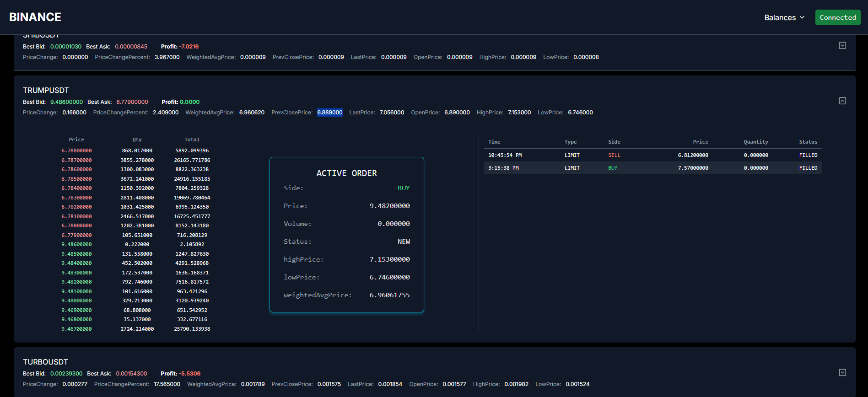
Task: Click the green Connected status button
Action: click(837, 17)
